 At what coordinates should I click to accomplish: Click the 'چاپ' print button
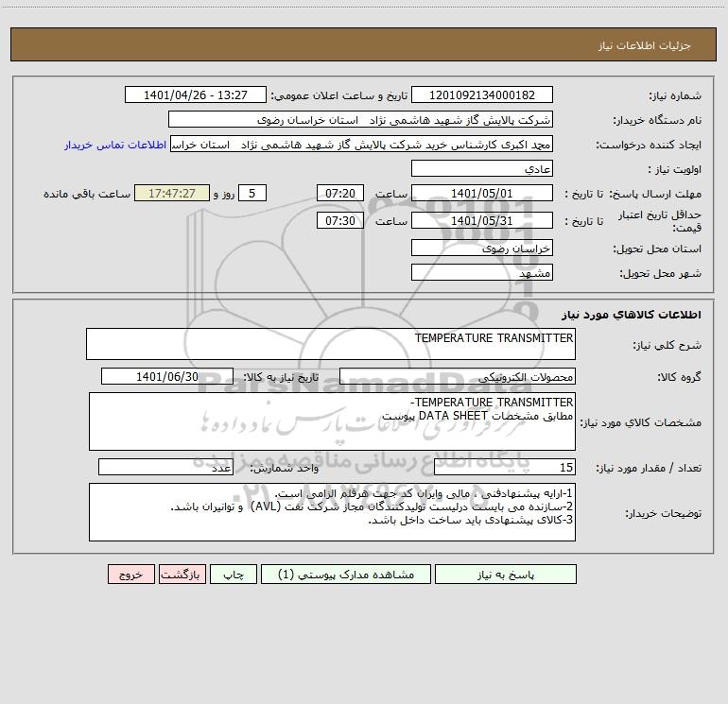point(234,575)
